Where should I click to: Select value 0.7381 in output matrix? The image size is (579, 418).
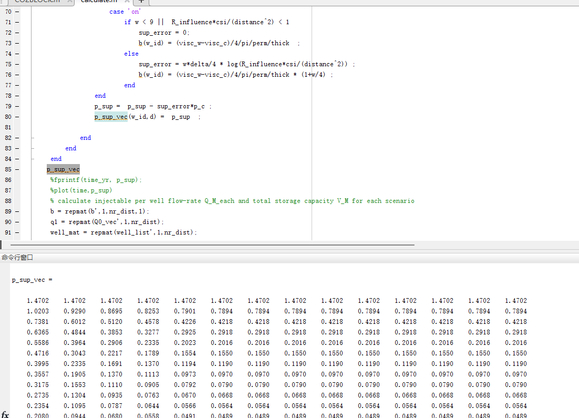click(38, 322)
